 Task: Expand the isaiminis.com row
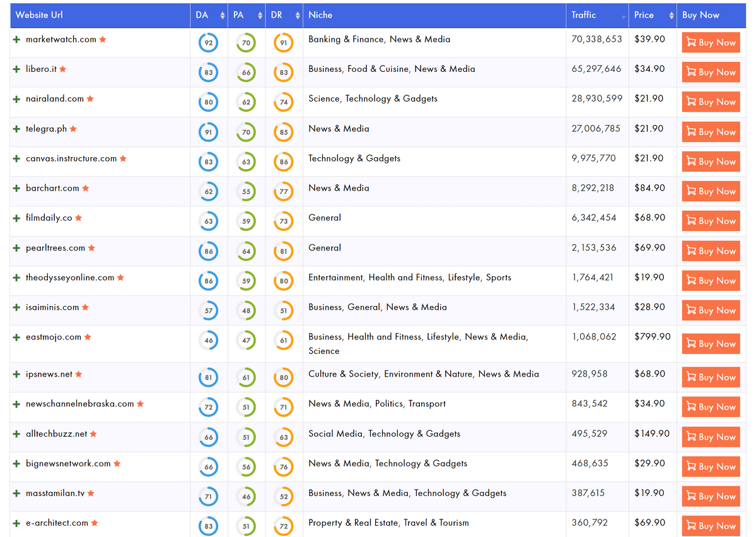tap(16, 307)
